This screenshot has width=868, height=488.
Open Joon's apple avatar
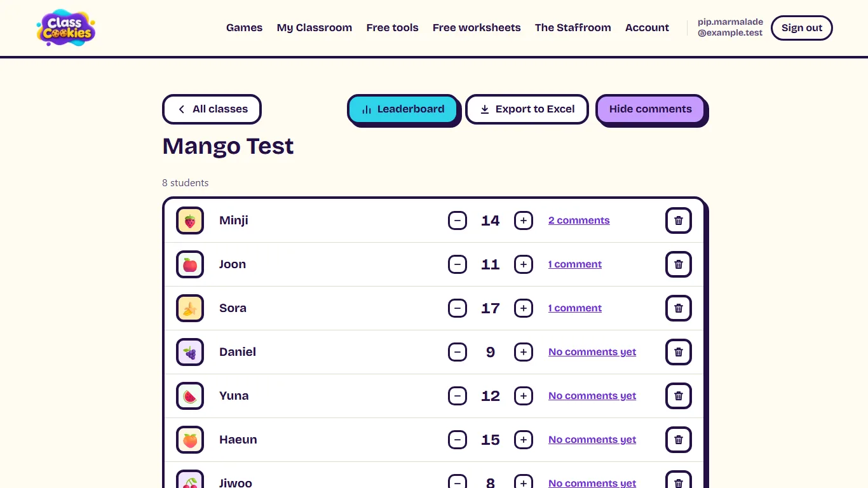coord(190,264)
